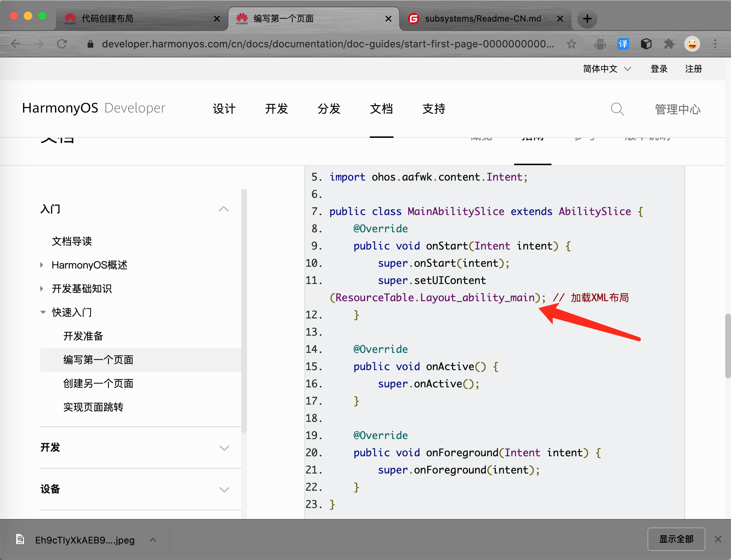Click 'ResourceTable.Layout_ability_main' in the code
The image size is (731, 560).
click(x=435, y=298)
